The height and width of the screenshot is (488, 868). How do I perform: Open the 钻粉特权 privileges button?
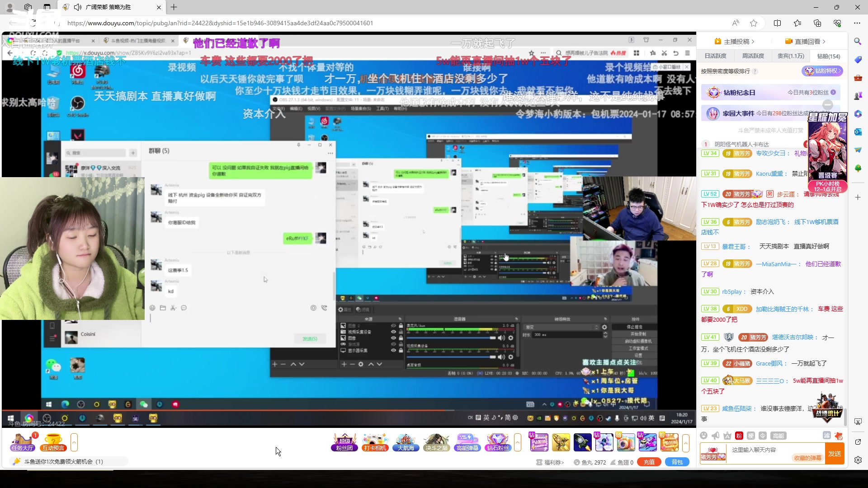822,71
